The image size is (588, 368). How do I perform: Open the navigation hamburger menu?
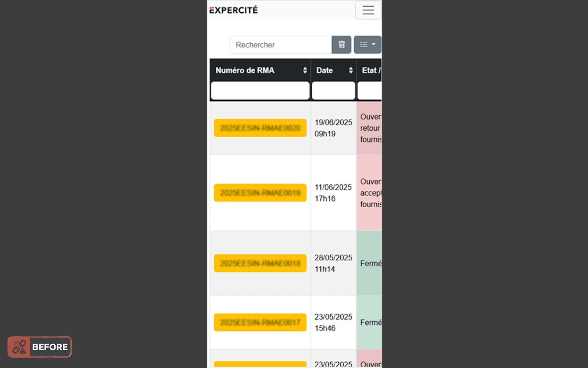(x=367, y=10)
